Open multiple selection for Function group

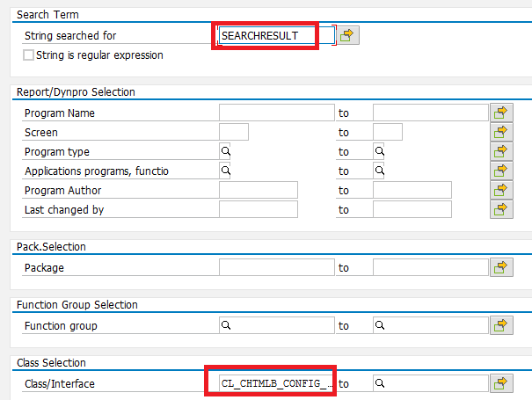(x=501, y=325)
